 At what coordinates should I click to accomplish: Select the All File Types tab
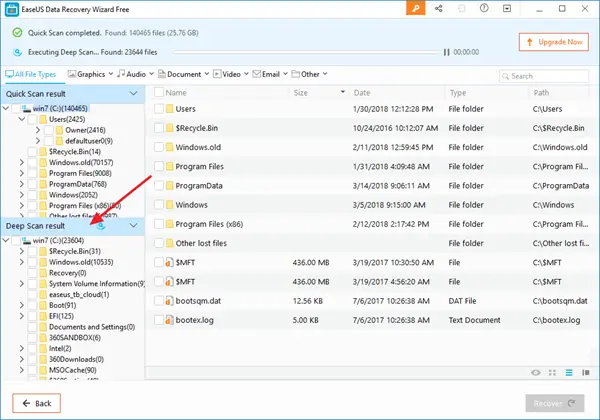click(31, 74)
